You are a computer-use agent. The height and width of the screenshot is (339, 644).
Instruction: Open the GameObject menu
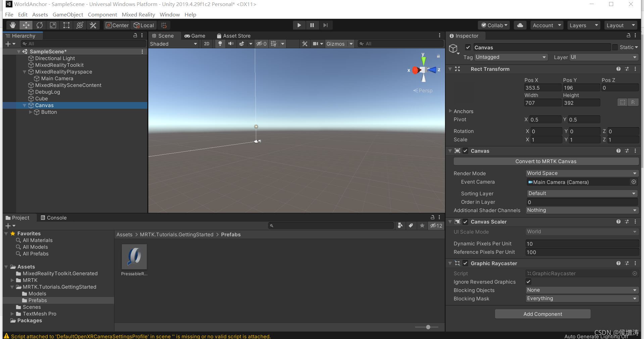68,14
